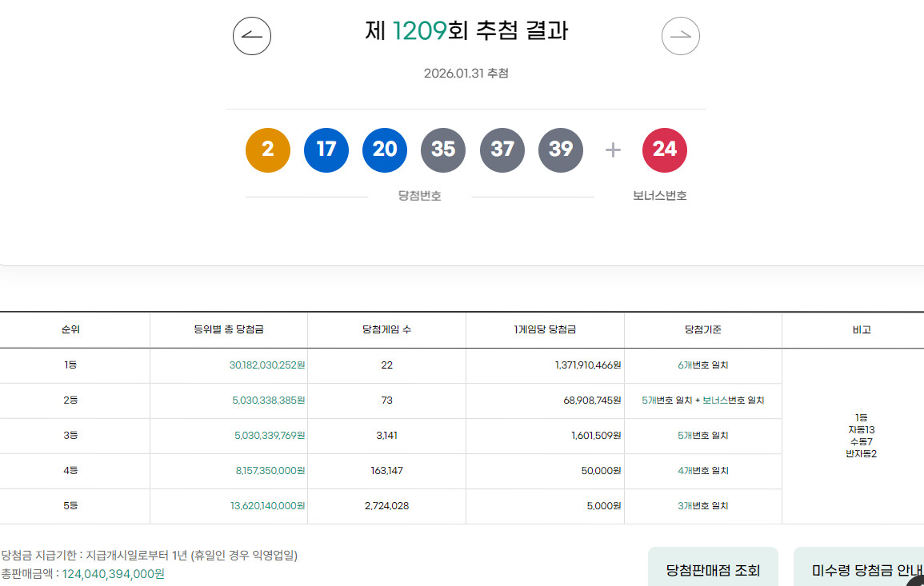Click winning number ball 17
The width and height of the screenshot is (924, 586).
tap(326, 150)
